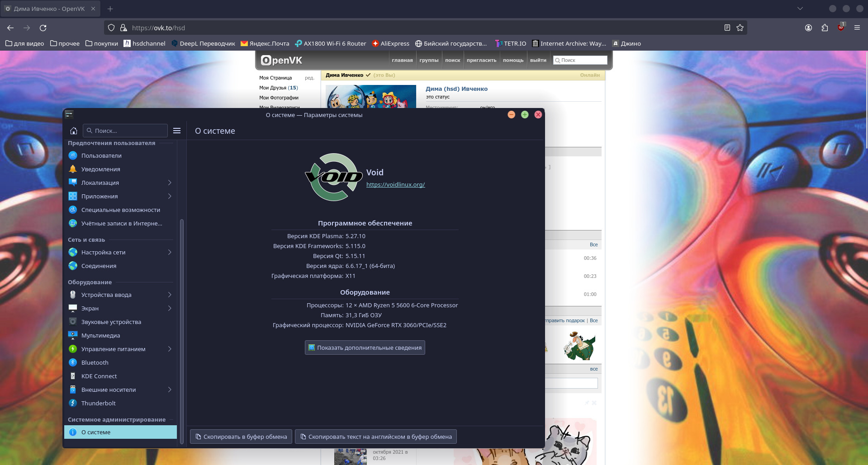Viewport: 868px width, 465px height.
Task: Open the для видео bookmarks folder
Action: point(24,43)
